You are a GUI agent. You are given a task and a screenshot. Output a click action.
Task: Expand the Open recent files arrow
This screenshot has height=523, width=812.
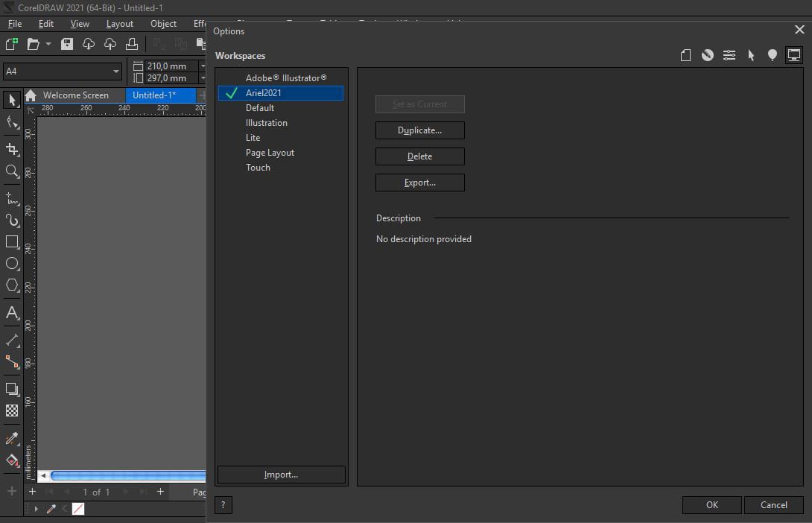pos(48,44)
